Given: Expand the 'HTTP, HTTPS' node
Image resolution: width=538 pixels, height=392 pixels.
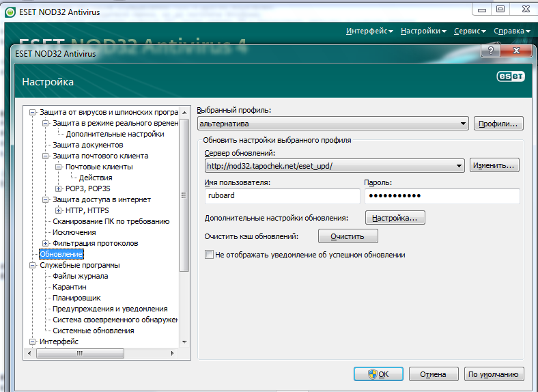Looking at the screenshot, I should 58,210.
